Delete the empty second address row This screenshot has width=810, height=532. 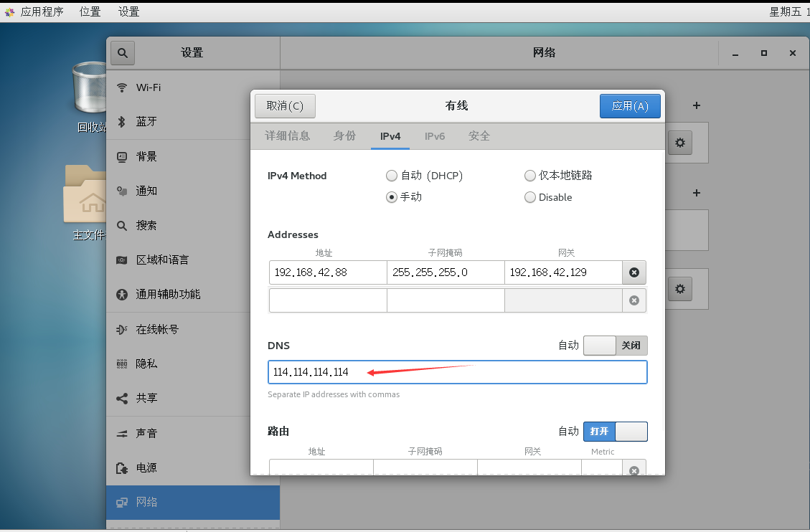coord(634,300)
